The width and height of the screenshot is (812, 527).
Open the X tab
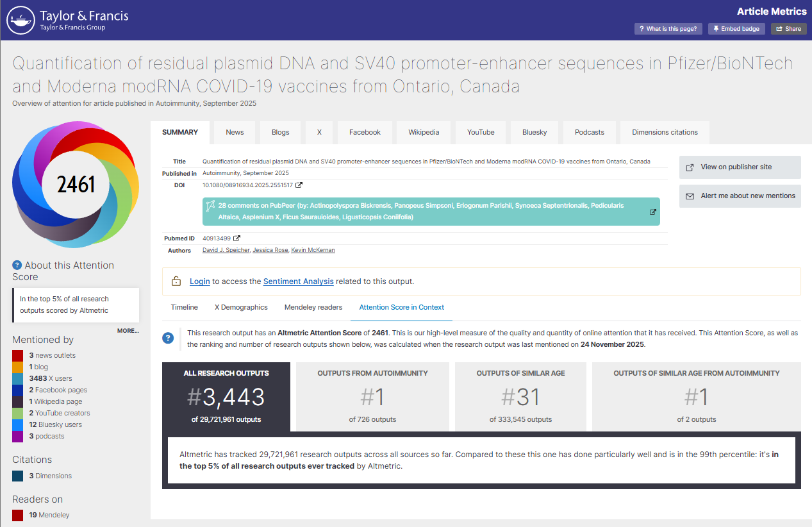(319, 132)
